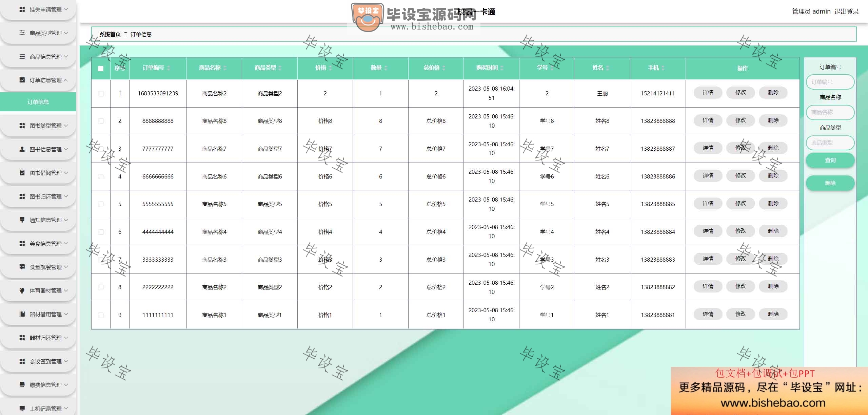Viewport: 868px width, 415px height.
Task: Focus the 订单编号 search field
Action: [x=830, y=82]
